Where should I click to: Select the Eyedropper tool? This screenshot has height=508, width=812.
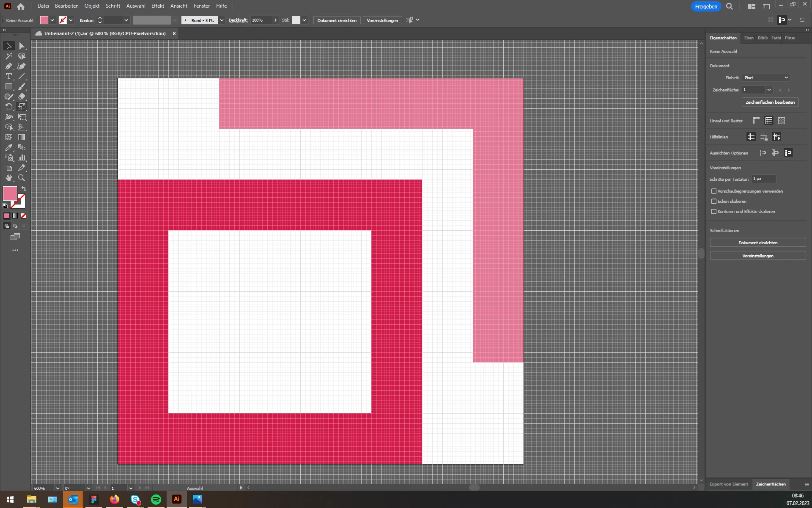tap(9, 147)
